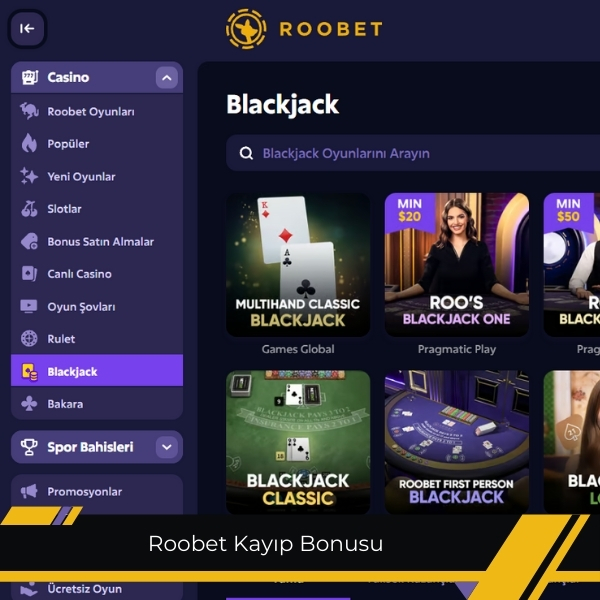
Task: Click the Slotlar cherry icon
Action: (x=29, y=209)
